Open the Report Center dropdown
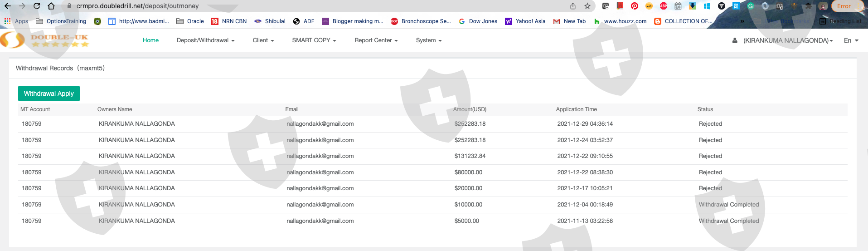The height and width of the screenshot is (251, 868). 376,40
